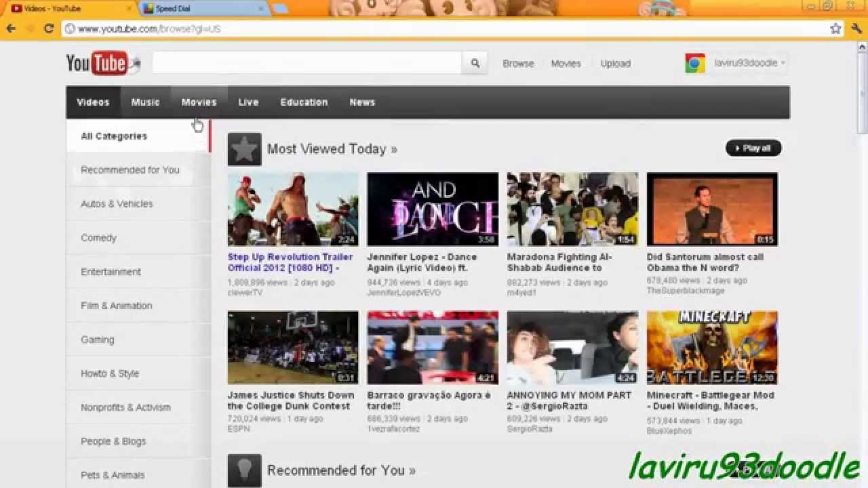Select the Movies navigation tab

(199, 102)
